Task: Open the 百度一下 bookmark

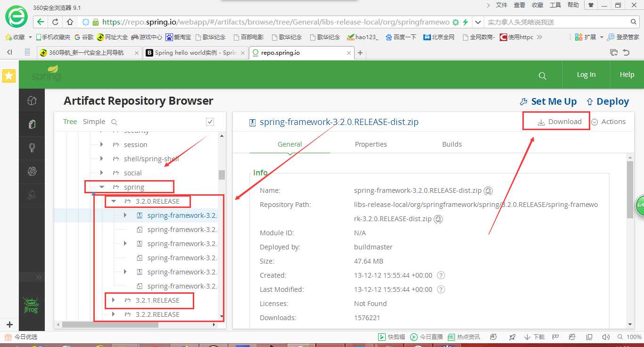Action: tap(401, 37)
